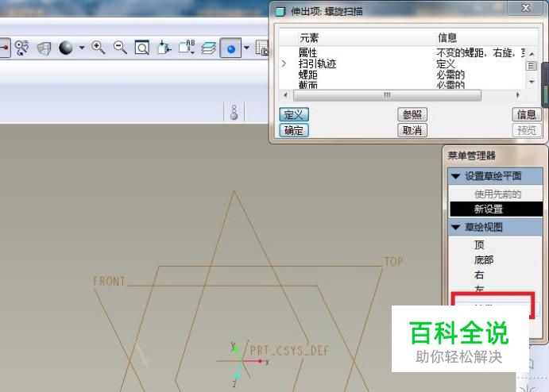
Task: Click the PRT_CSYS_DEF coordinate system label
Action: pos(289,351)
